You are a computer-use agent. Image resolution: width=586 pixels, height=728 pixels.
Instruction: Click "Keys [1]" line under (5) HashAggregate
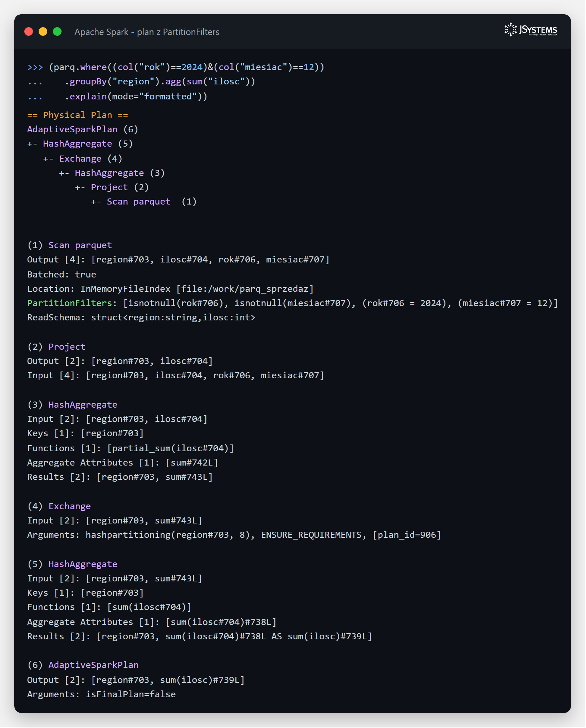point(86,593)
